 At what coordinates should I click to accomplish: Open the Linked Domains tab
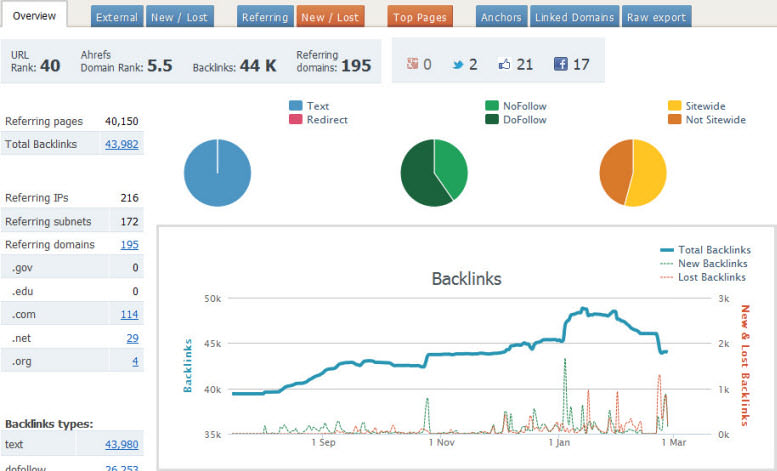tap(573, 17)
